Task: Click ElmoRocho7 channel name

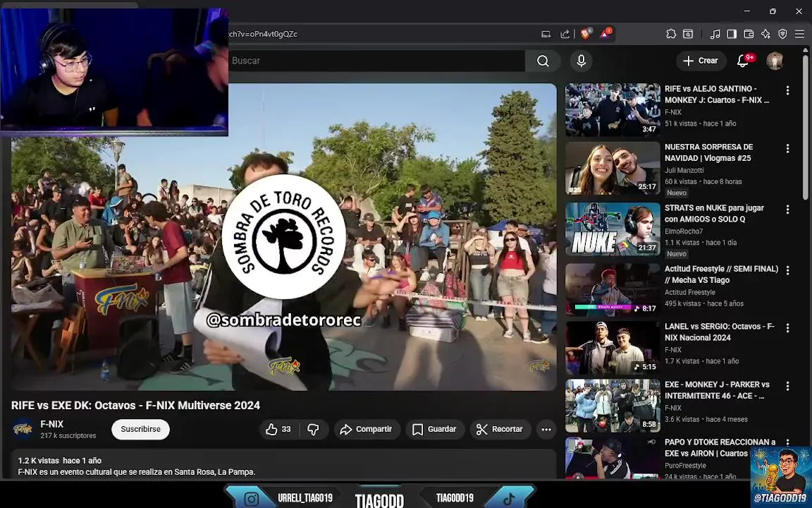Action: tap(684, 231)
